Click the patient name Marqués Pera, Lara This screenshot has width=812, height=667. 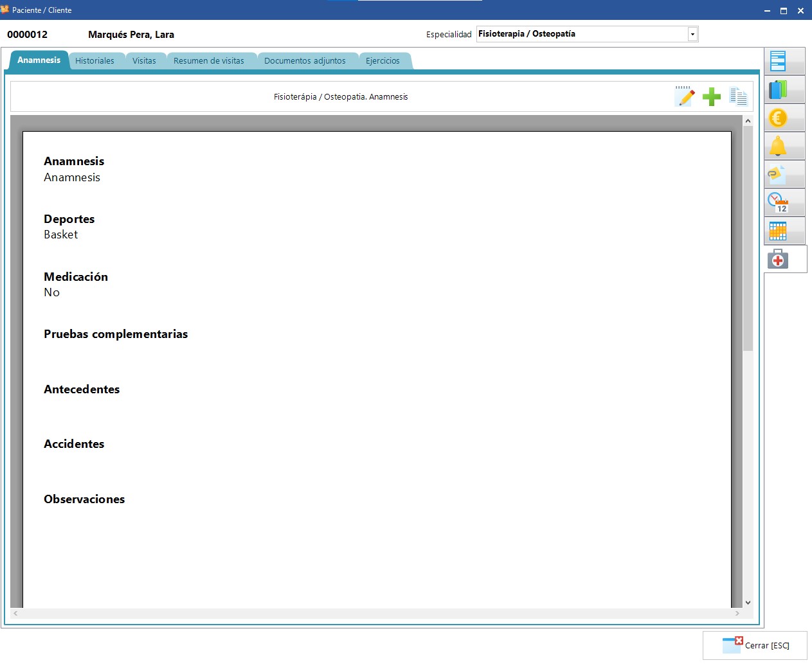131,35
